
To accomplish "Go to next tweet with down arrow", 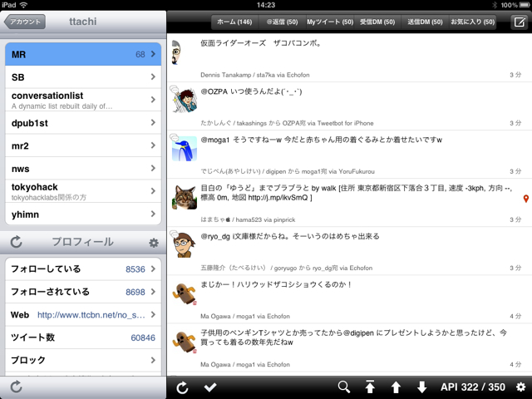I will coord(421,387).
